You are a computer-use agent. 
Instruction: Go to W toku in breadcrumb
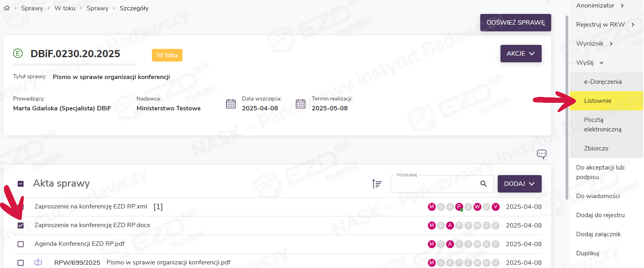pyautogui.click(x=65, y=8)
